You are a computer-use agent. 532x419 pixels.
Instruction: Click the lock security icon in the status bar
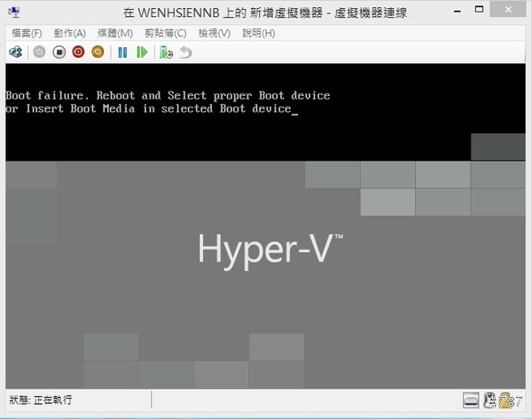click(x=505, y=400)
